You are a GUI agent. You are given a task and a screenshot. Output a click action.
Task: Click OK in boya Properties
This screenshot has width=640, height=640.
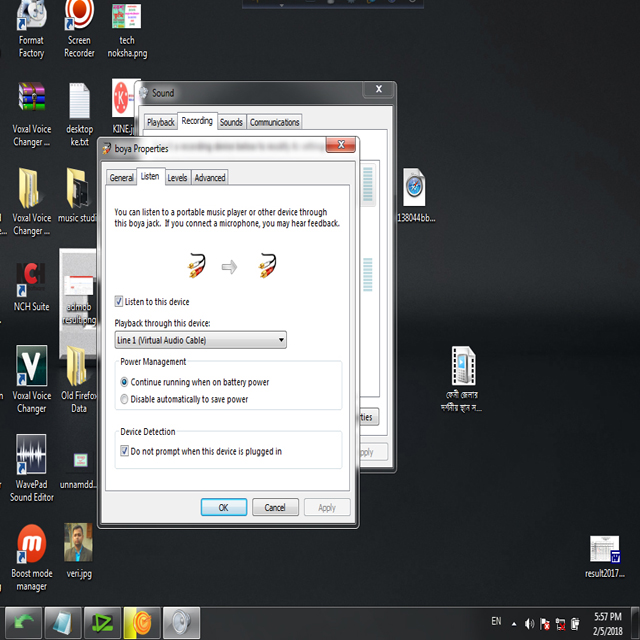(224, 507)
